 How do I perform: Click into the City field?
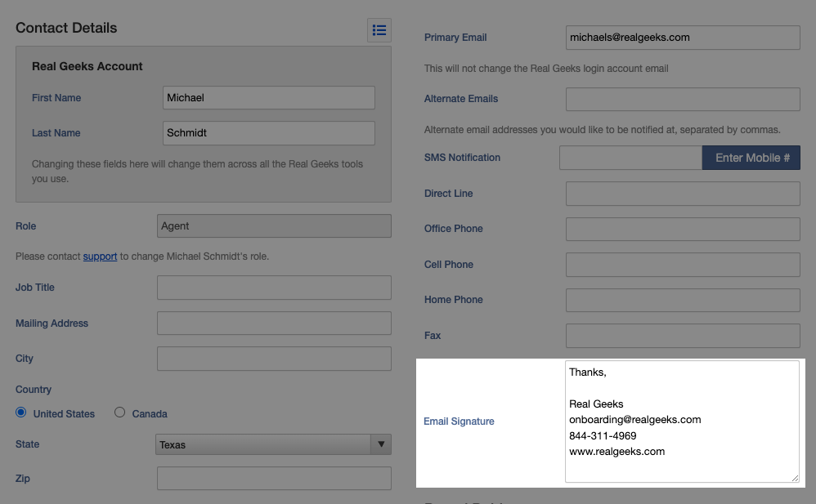[274, 359]
